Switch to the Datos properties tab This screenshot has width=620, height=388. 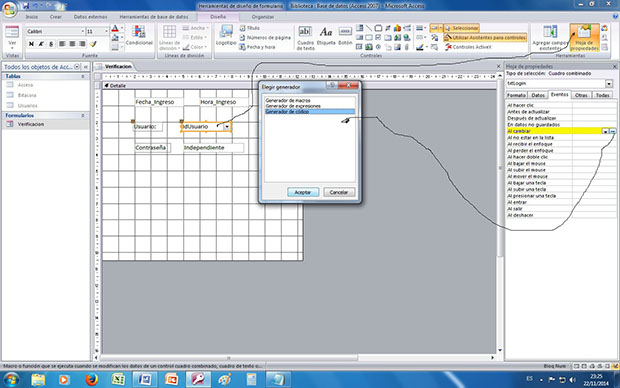[538, 95]
